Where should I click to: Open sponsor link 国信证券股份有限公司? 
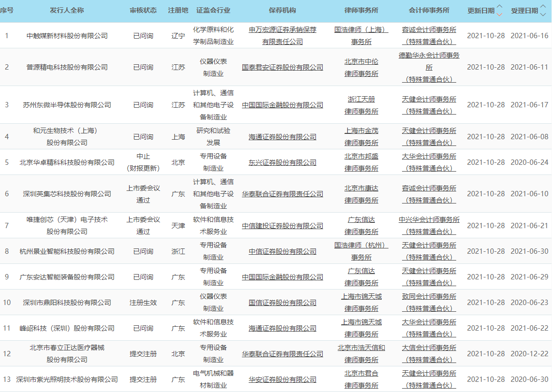click(x=283, y=303)
